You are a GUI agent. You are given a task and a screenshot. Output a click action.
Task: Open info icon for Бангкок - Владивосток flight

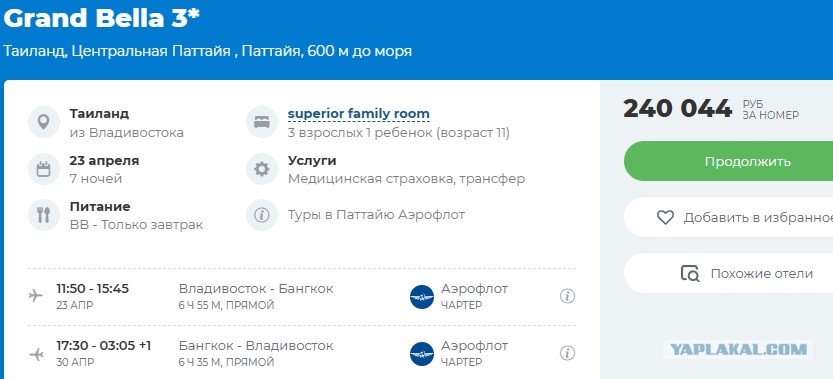567,353
